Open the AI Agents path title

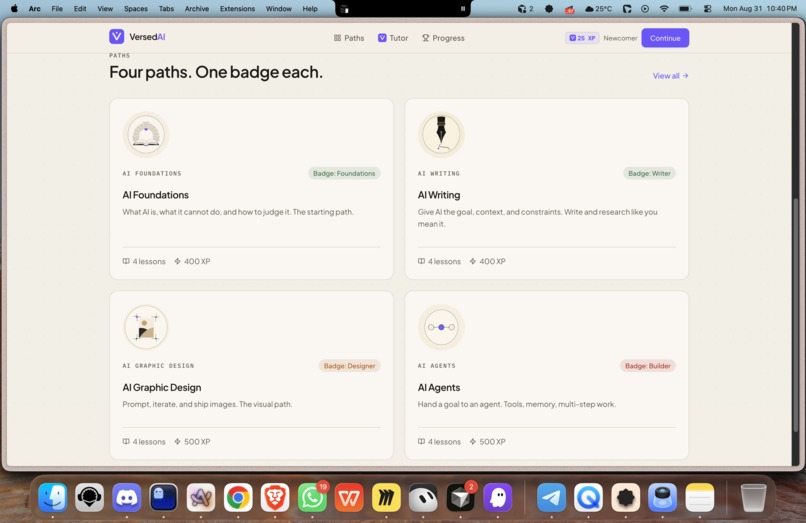tap(439, 387)
